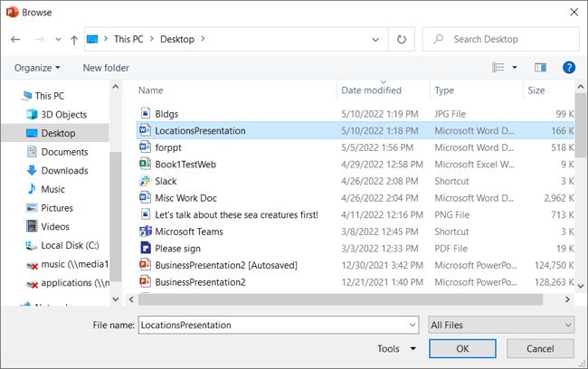Select the Slack shortcut

click(166, 181)
